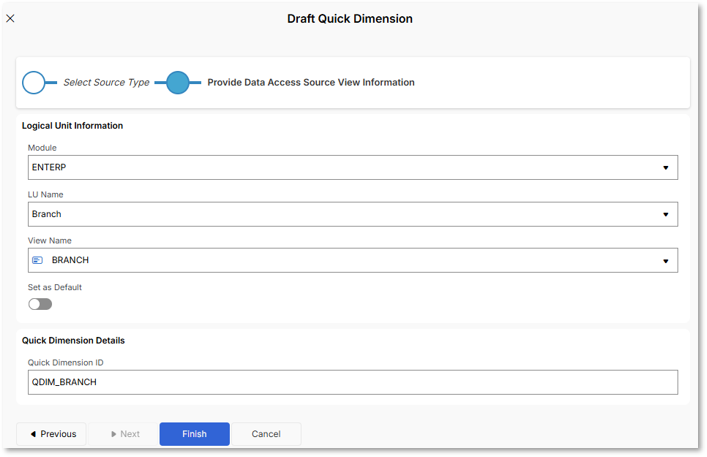
Task: Click the BRANCH view name text
Action: click(x=70, y=260)
